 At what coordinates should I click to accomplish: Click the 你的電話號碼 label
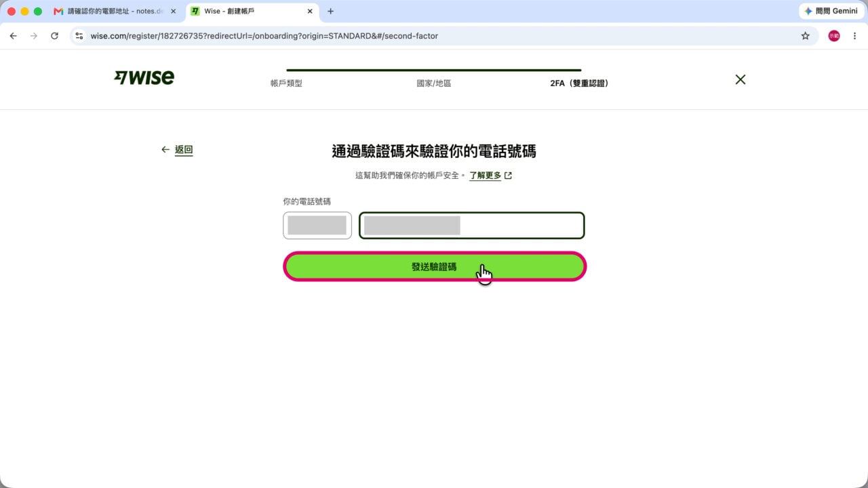coord(307,201)
